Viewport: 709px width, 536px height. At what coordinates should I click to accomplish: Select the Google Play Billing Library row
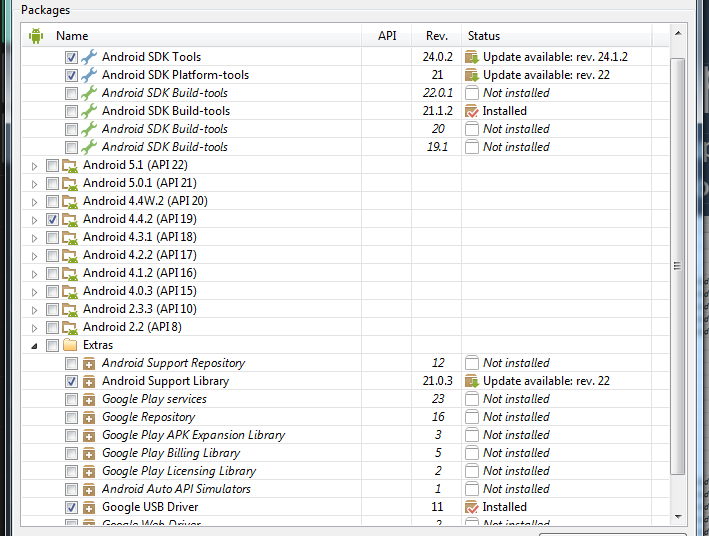point(345,453)
